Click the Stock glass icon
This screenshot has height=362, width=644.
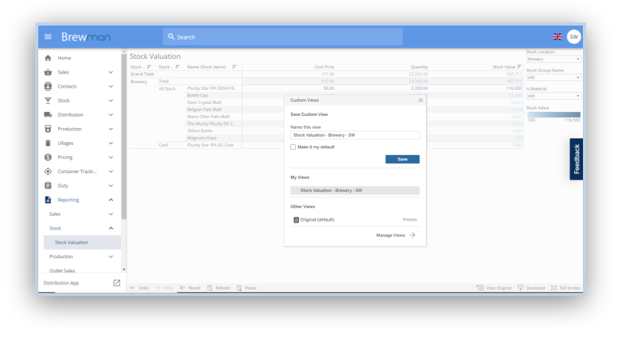[48, 101]
